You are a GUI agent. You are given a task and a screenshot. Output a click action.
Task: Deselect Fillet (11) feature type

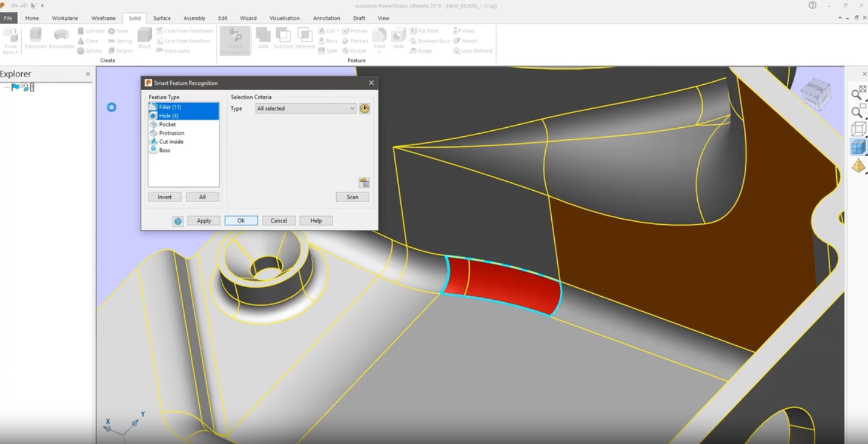tap(170, 107)
